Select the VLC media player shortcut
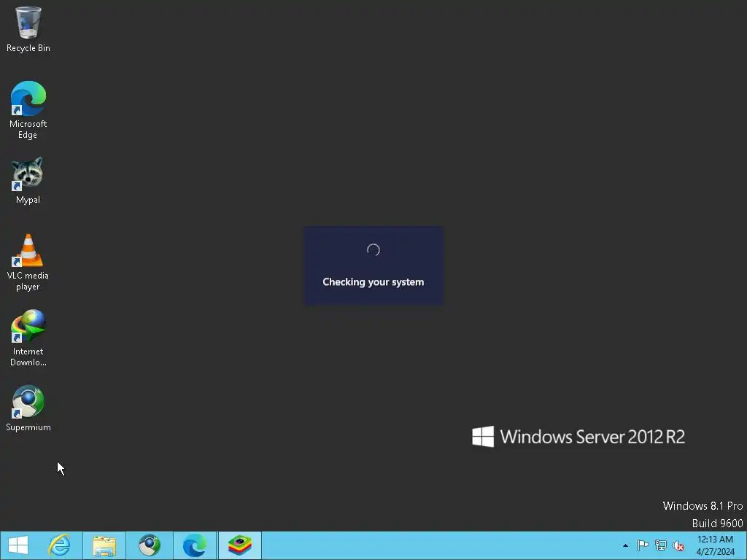 coord(28,262)
